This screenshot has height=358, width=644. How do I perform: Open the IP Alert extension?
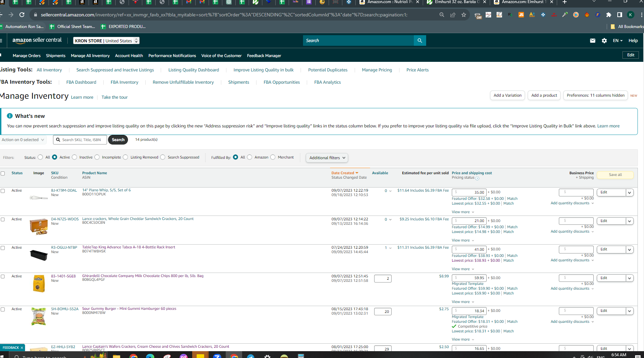pos(554,15)
